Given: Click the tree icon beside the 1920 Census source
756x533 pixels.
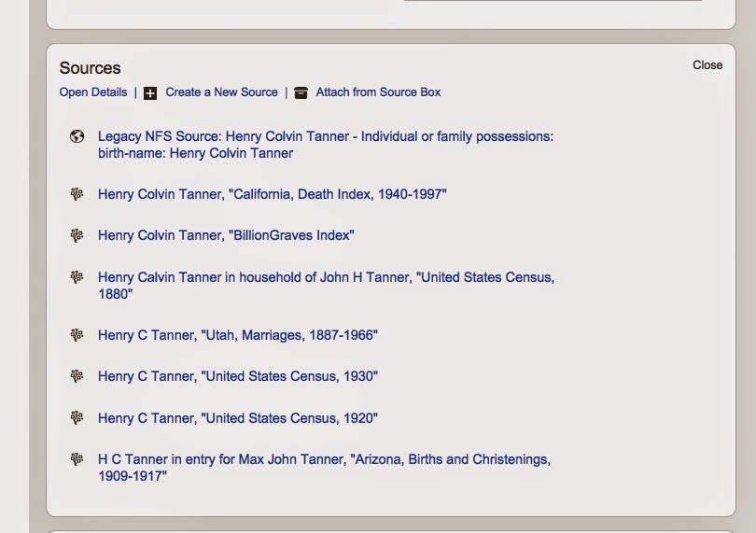Looking at the screenshot, I should coord(77,417).
